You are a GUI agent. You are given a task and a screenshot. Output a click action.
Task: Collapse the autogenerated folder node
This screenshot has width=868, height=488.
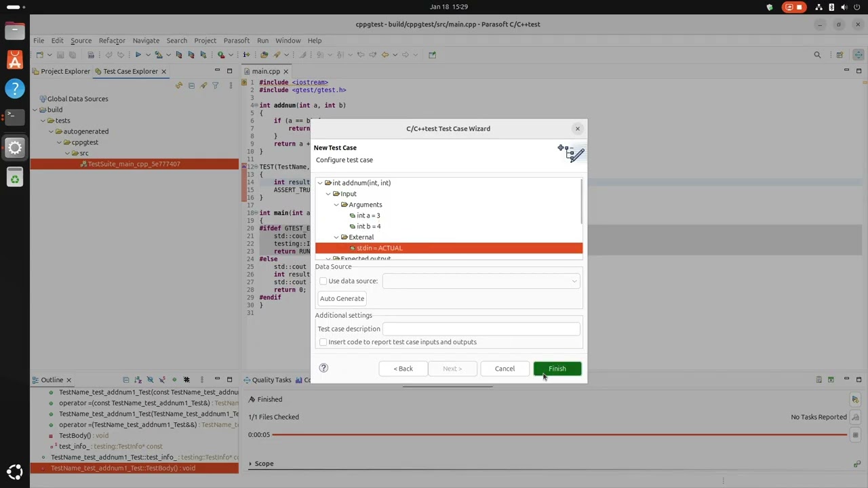click(51, 131)
